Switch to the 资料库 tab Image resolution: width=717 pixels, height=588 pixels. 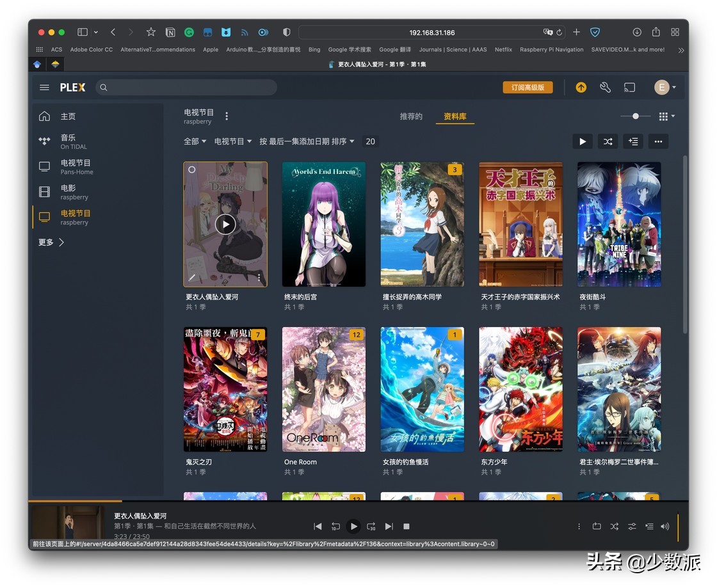coord(455,117)
